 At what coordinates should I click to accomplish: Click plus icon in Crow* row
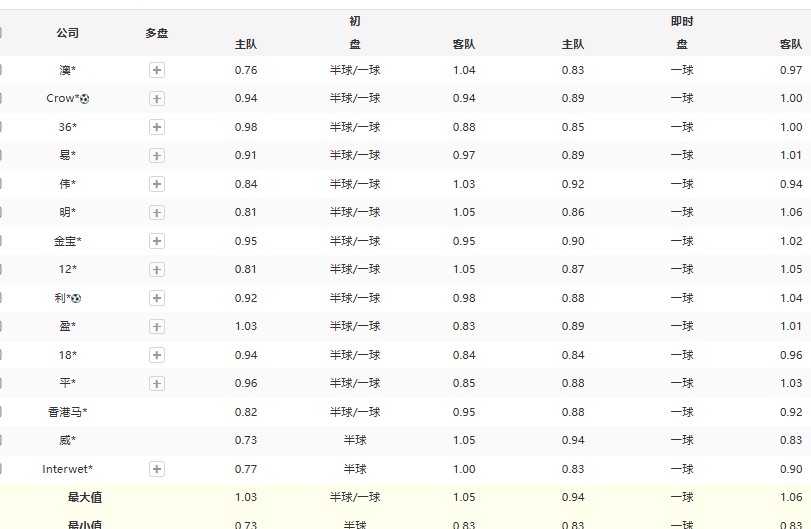click(157, 99)
